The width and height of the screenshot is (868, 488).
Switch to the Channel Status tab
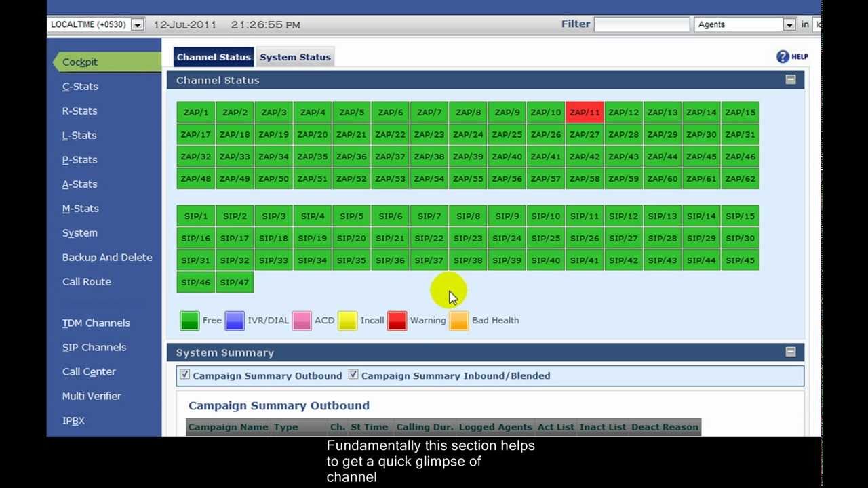tap(214, 57)
